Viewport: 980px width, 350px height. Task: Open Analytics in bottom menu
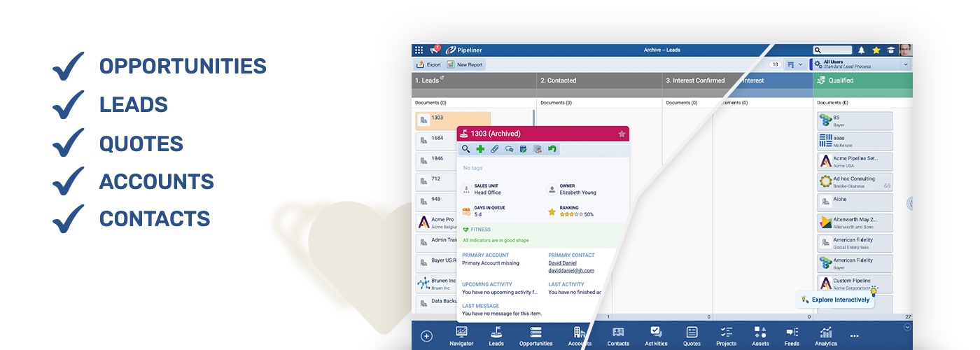point(826,336)
